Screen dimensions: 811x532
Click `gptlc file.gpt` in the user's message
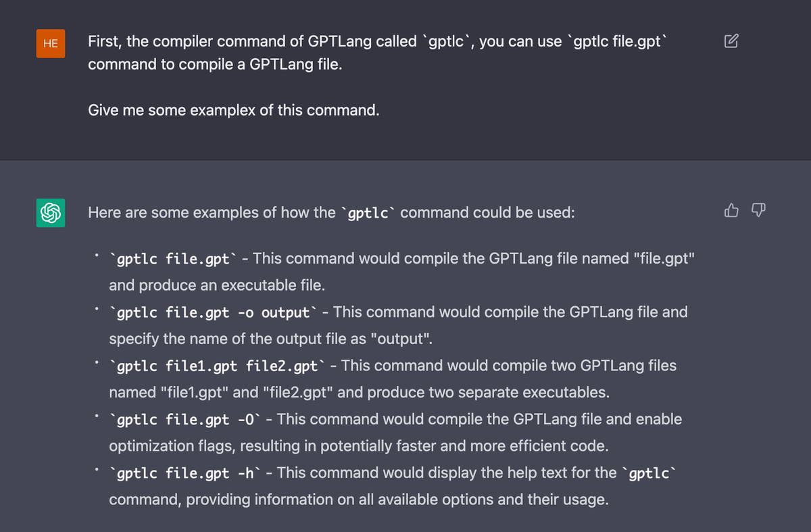pos(619,41)
